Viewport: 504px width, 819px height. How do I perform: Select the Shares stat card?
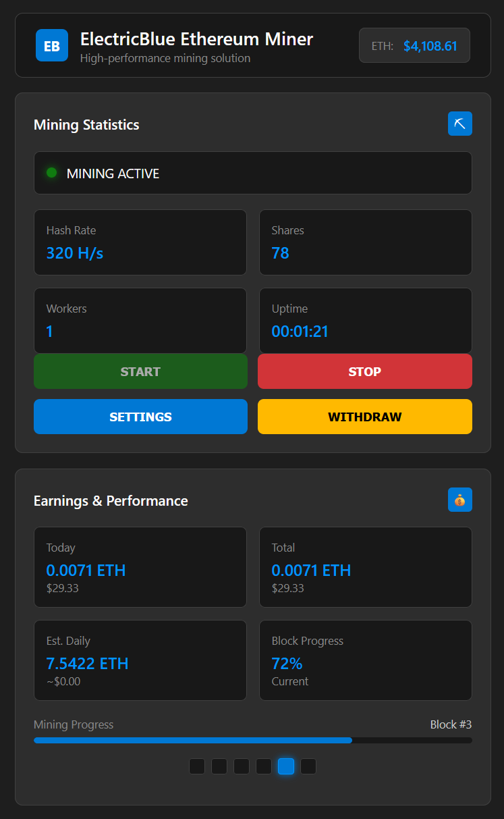tap(365, 242)
